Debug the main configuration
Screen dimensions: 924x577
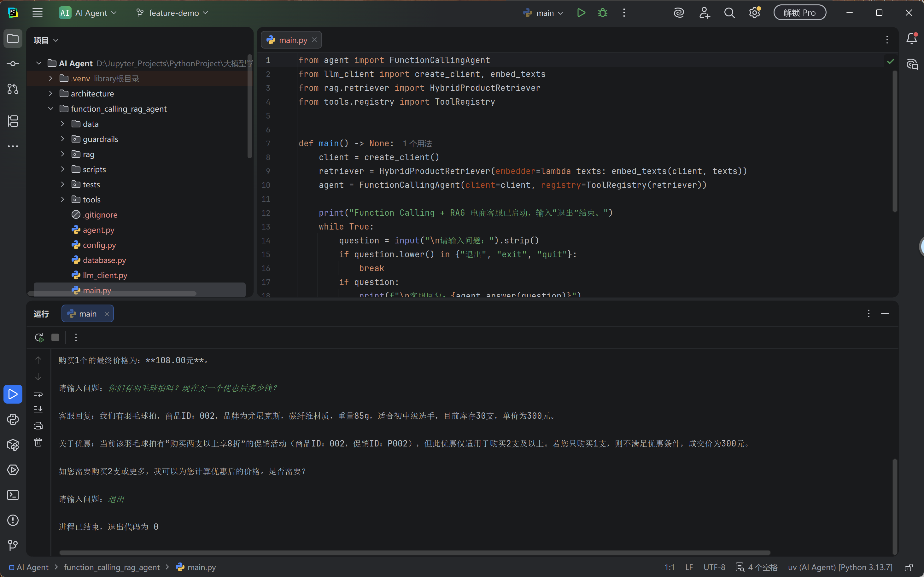pyautogui.click(x=603, y=13)
